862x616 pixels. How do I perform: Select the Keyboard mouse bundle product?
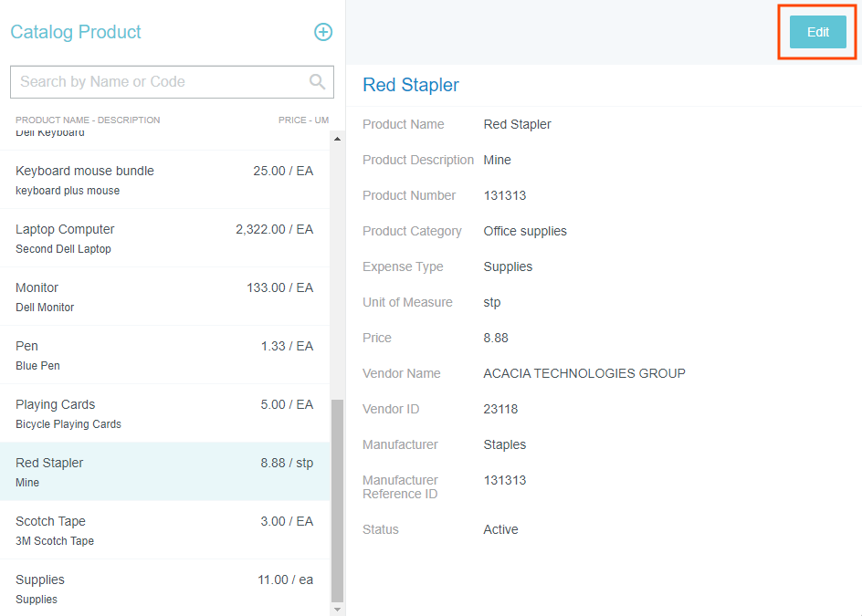point(164,180)
